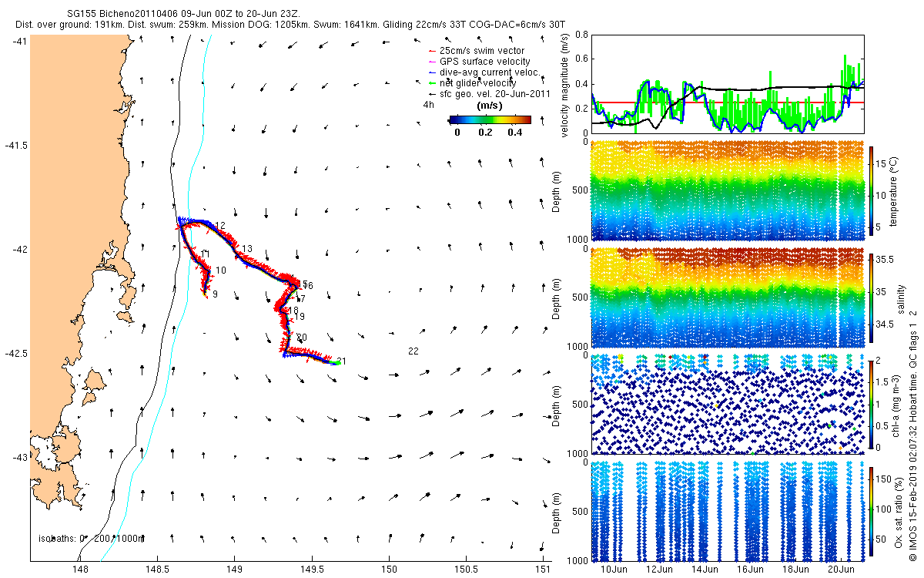
Task: Click day marker '12' on glider track
Action: pos(220,226)
